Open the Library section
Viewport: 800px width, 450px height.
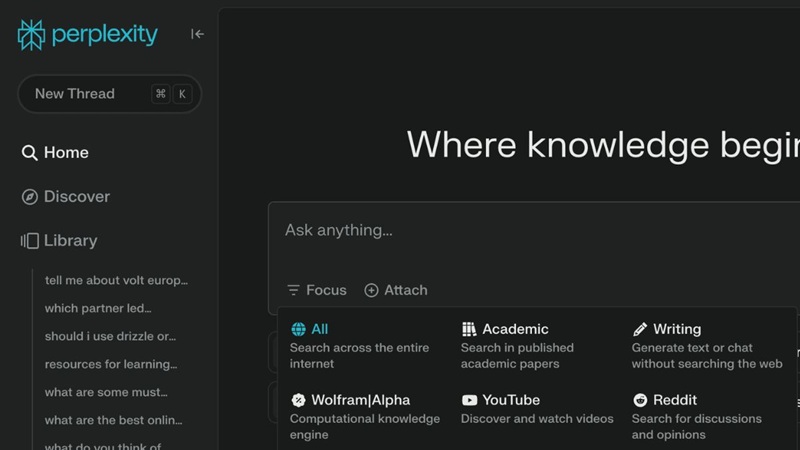click(70, 241)
